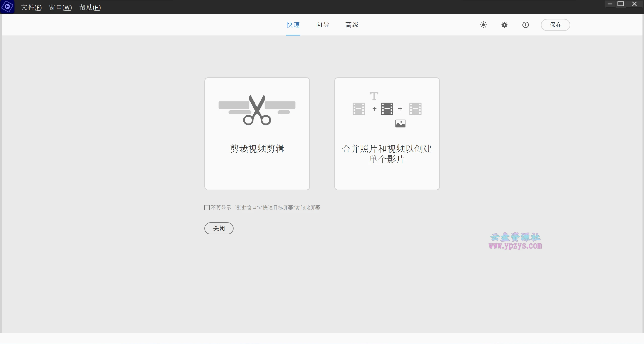Click the information icon
644x344 pixels.
point(525,25)
